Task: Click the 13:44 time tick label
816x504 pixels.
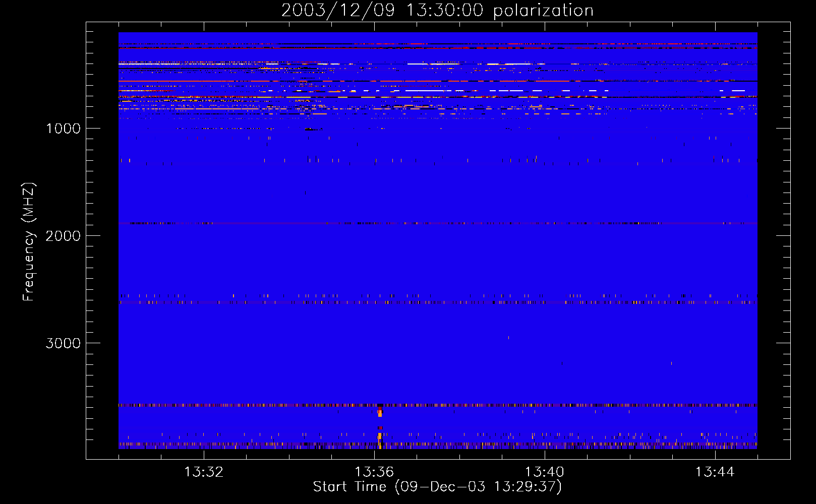Action: 715,472
